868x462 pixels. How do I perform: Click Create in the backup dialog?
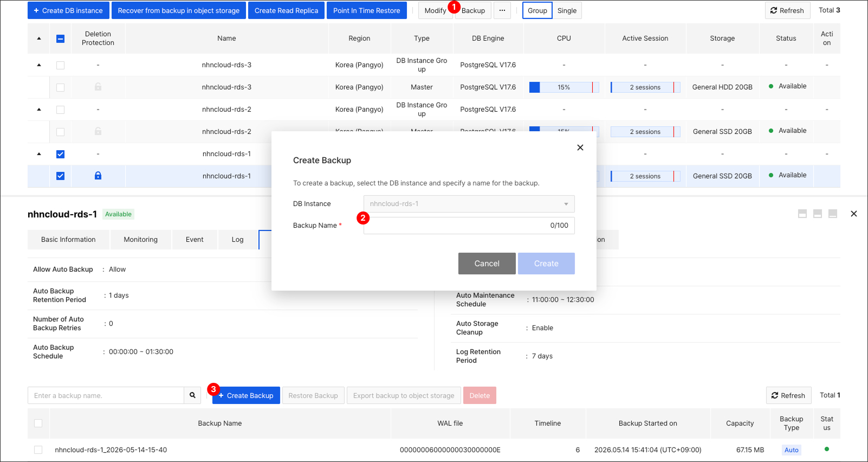pyautogui.click(x=546, y=264)
